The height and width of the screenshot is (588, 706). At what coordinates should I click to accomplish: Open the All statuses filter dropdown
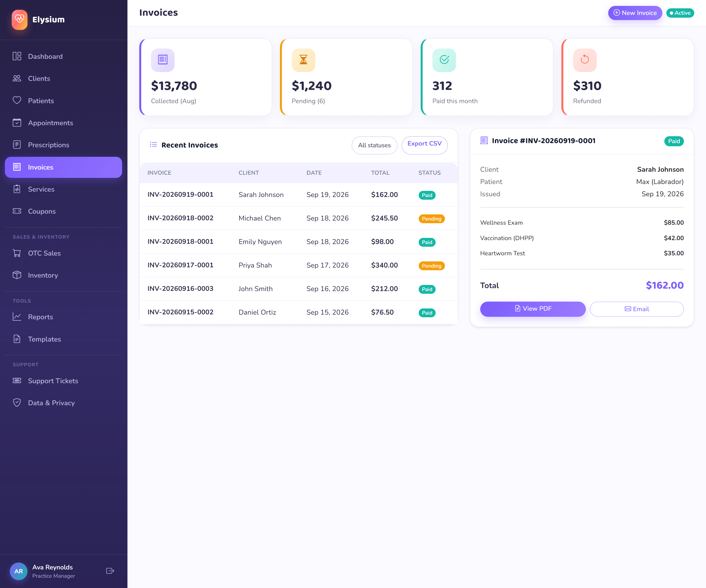click(374, 145)
